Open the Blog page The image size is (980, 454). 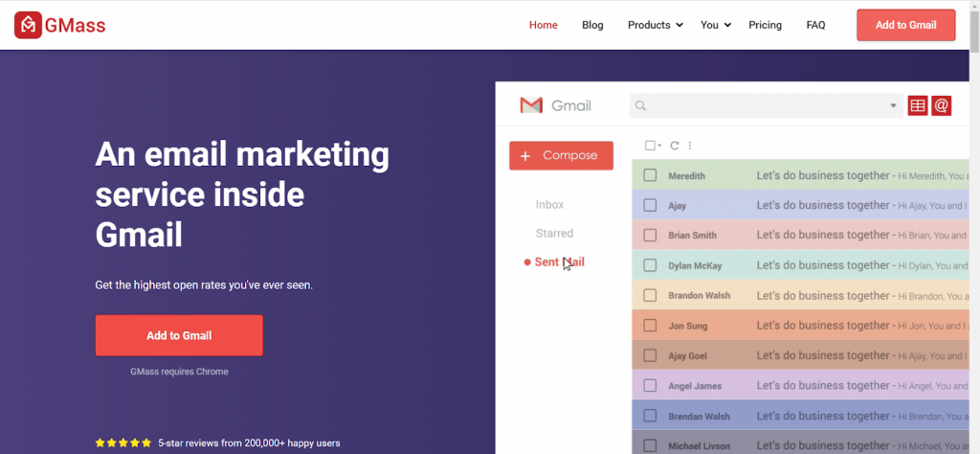592,25
